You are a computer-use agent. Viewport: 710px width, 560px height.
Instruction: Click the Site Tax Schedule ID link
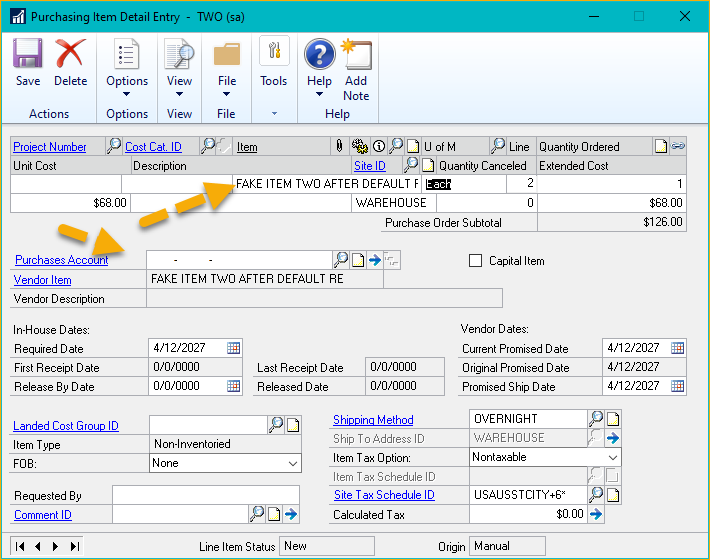[x=384, y=495]
